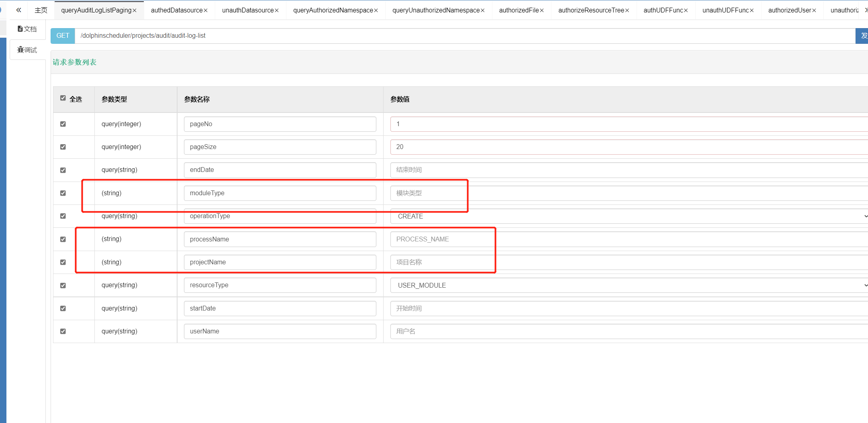Switch to the authedDatasource tab
The width and height of the screenshot is (868, 423).
coord(176,10)
